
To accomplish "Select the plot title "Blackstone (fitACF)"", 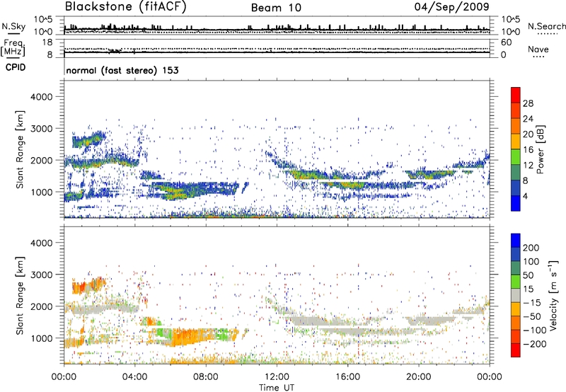I will (x=126, y=7).
